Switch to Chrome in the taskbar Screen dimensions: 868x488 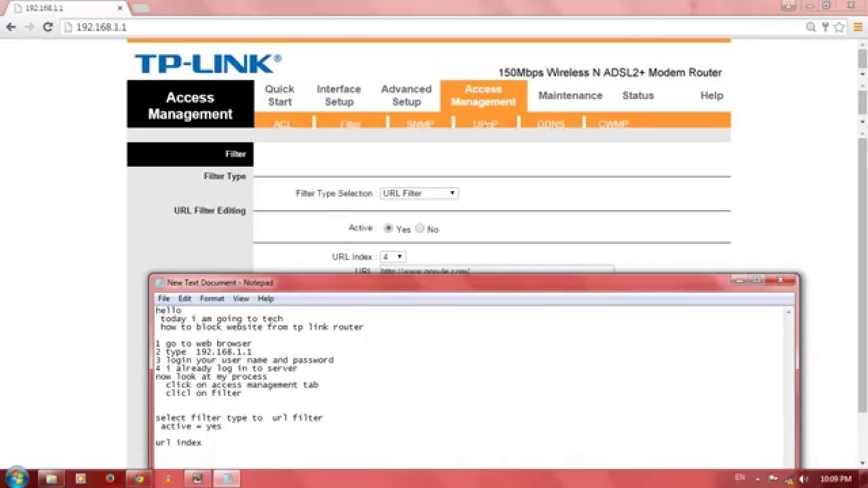[x=139, y=479]
